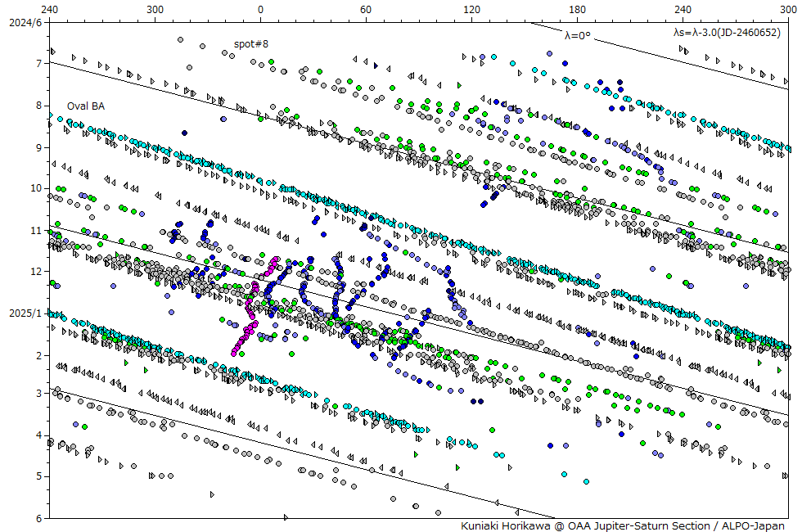This screenshot has width=802, height=532.
Task: Click the λ=0° line label
Action: click(x=576, y=35)
